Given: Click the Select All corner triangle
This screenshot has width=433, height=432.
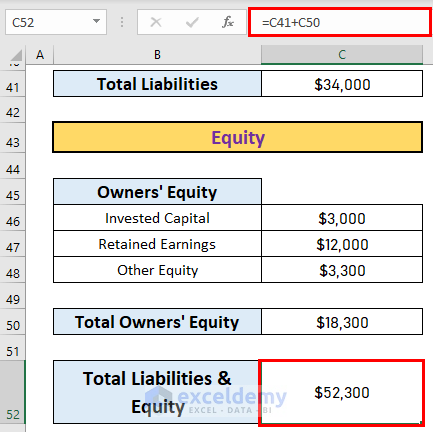Looking at the screenshot, I should [15, 56].
